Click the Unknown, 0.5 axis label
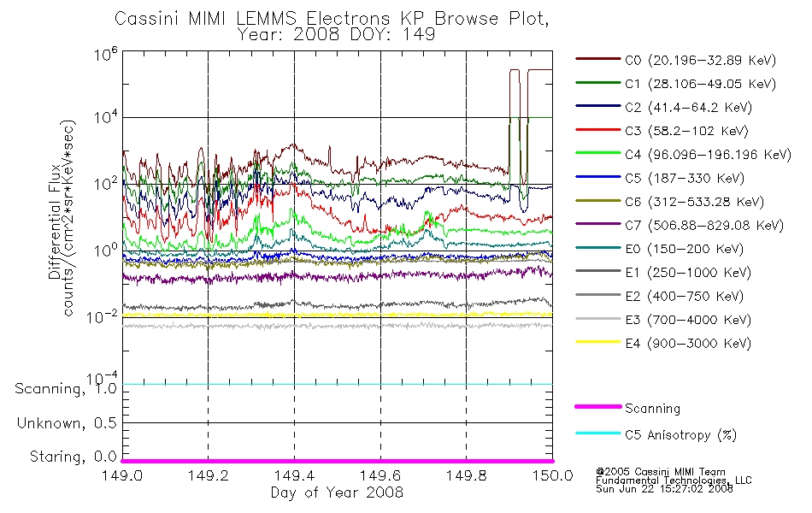812x513 pixels. click(x=67, y=423)
